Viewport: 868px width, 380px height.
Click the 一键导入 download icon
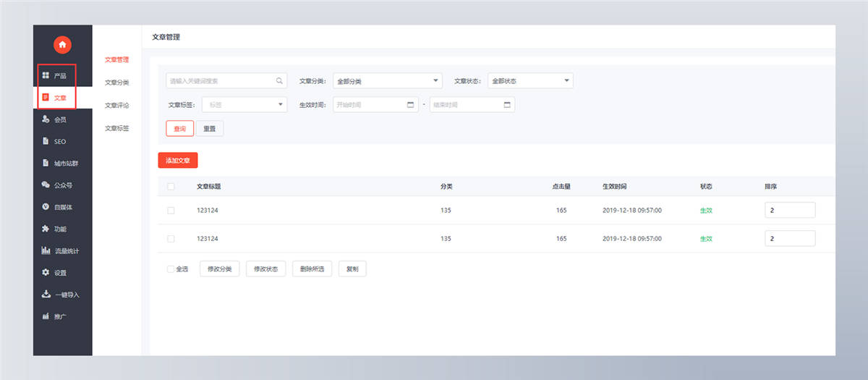(46, 295)
